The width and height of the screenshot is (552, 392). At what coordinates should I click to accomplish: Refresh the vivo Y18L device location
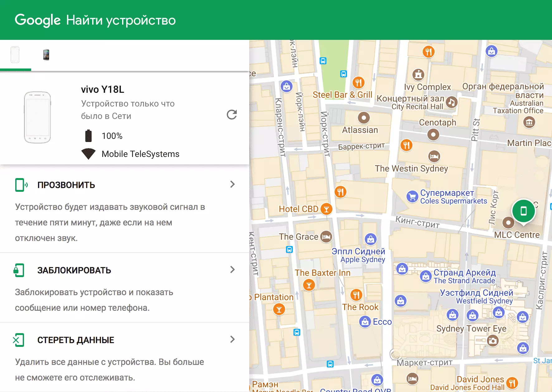tap(232, 115)
